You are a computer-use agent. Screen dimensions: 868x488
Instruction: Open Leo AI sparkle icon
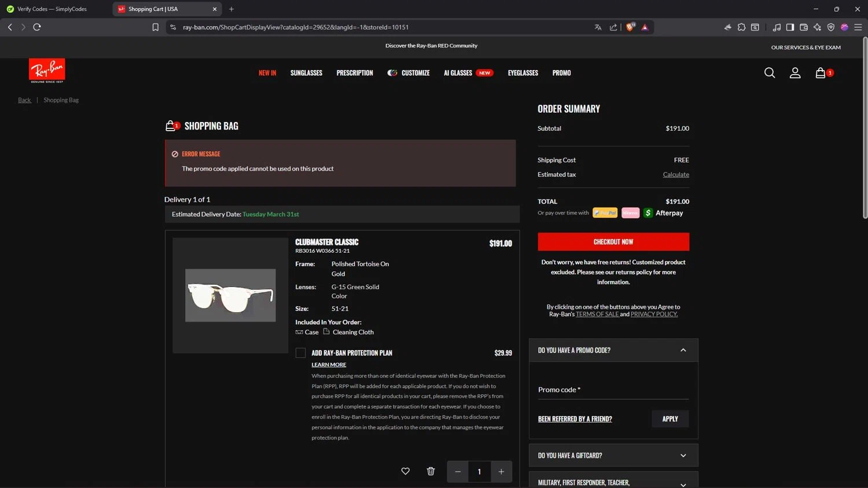[x=817, y=27]
